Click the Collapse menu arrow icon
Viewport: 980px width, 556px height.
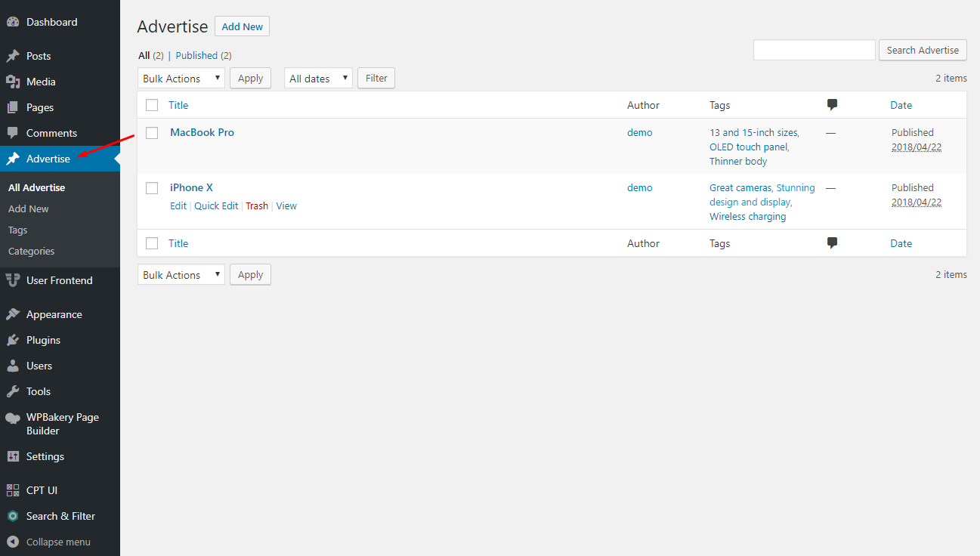click(x=13, y=542)
